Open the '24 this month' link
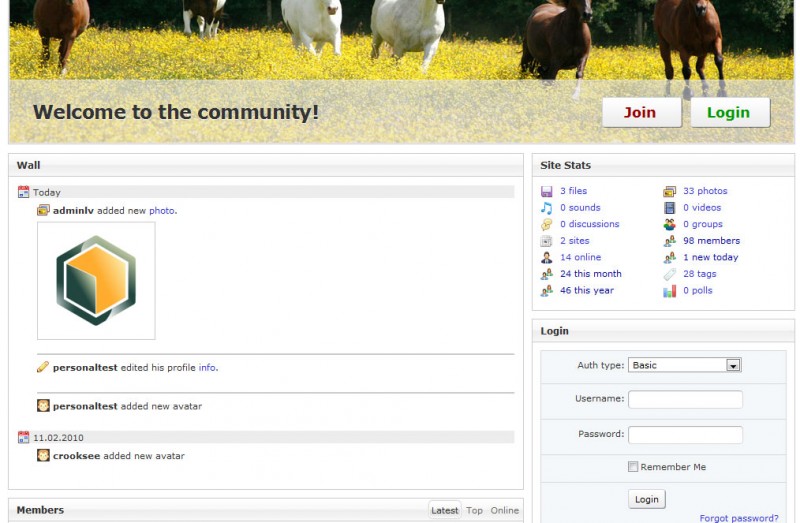This screenshot has height=523, width=800. click(x=591, y=273)
